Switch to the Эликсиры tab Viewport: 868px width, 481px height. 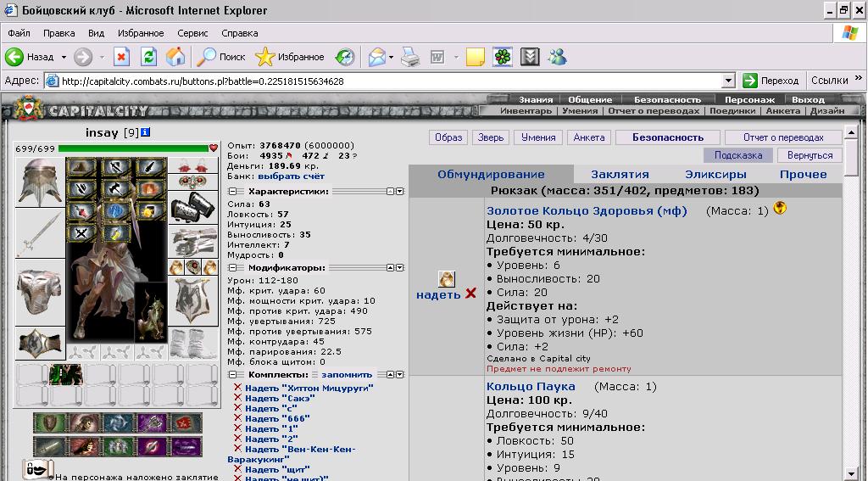pos(715,175)
